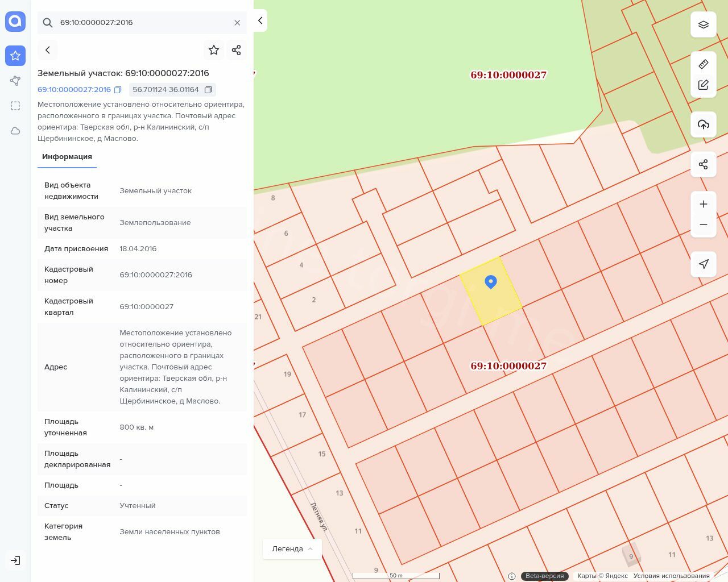Click the cloud upload icon on map

tap(703, 124)
